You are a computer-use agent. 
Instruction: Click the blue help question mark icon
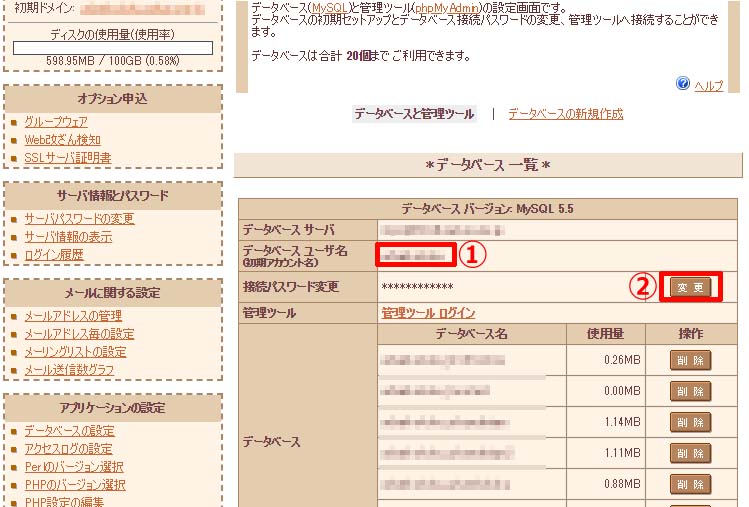(683, 84)
